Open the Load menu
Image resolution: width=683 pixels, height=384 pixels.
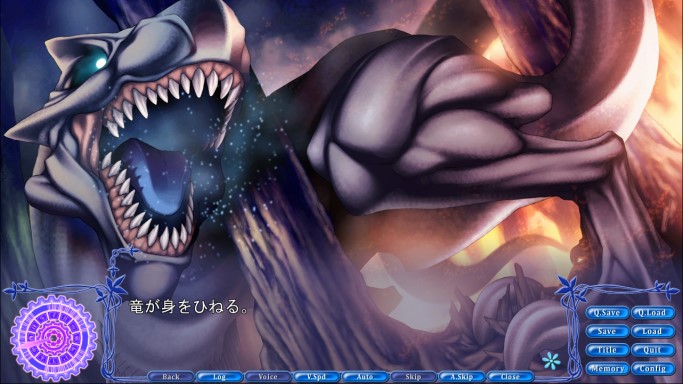coord(652,331)
